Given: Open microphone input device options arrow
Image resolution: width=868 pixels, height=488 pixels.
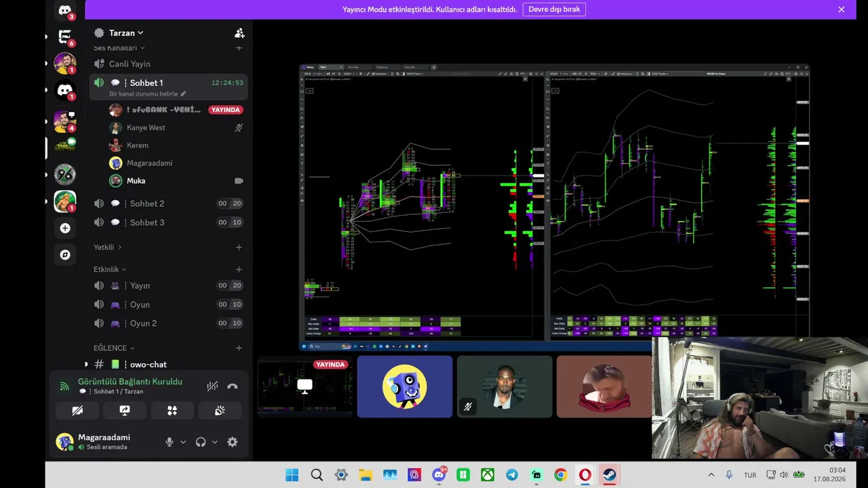Looking at the screenshot, I should [183, 442].
